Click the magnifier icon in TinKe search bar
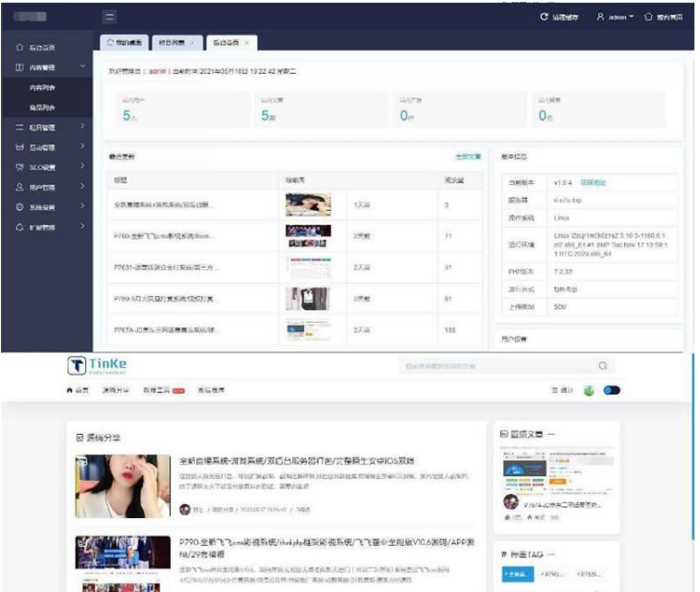The width and height of the screenshot is (700, 592). [603, 366]
